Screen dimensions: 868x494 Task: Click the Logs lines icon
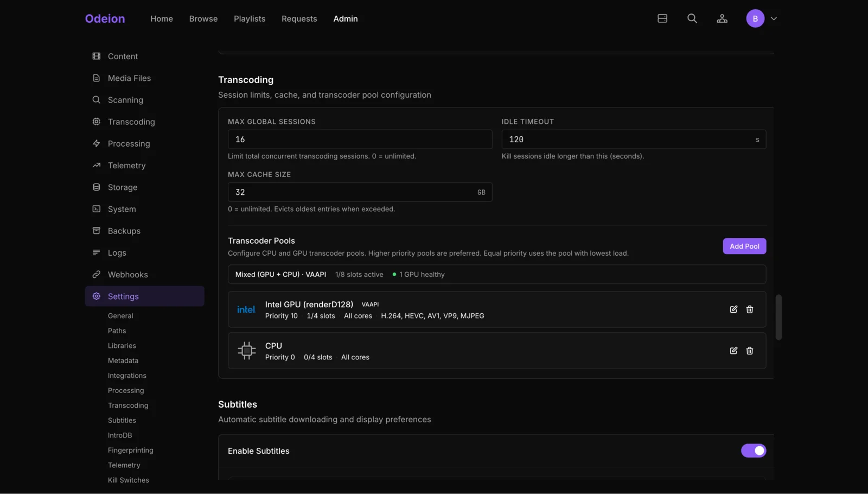(x=96, y=252)
